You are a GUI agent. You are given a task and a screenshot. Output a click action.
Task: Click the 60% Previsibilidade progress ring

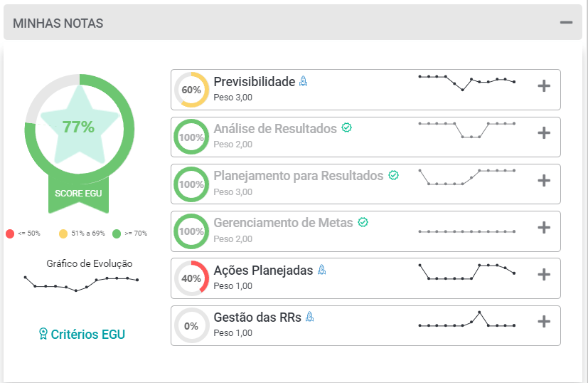[x=191, y=90]
